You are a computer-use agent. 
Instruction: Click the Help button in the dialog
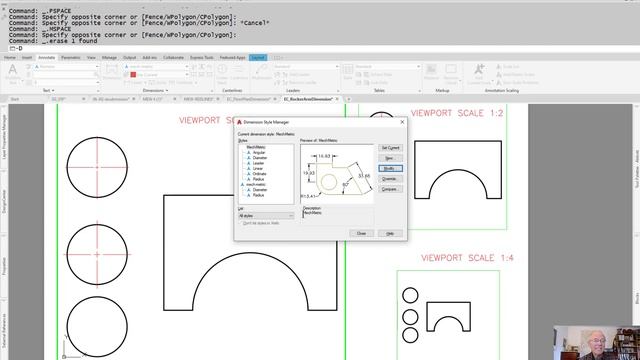click(x=390, y=233)
